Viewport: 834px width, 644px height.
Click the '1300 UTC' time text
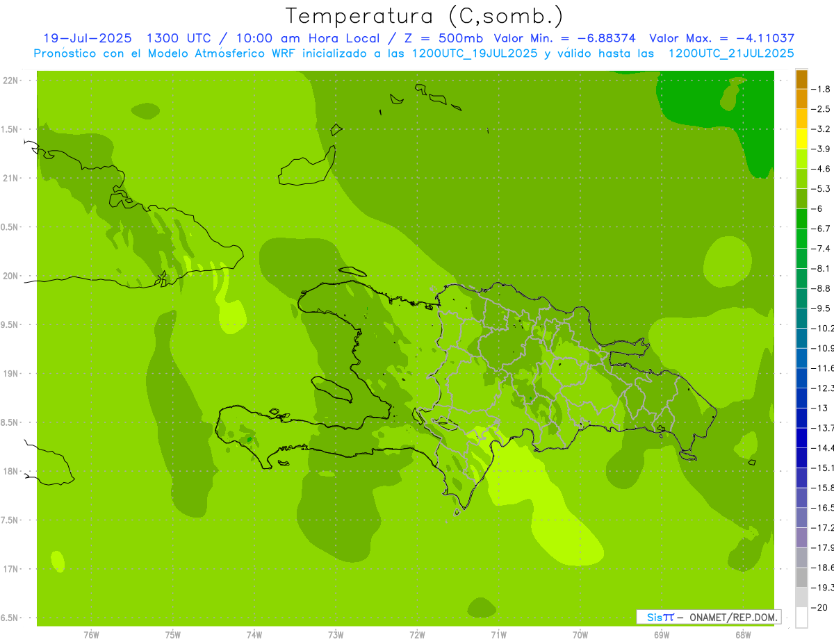(x=179, y=38)
